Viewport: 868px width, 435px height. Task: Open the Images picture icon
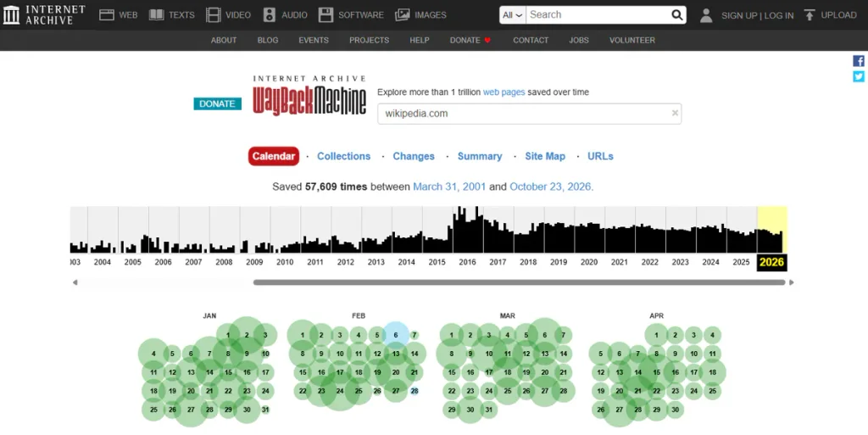click(403, 15)
